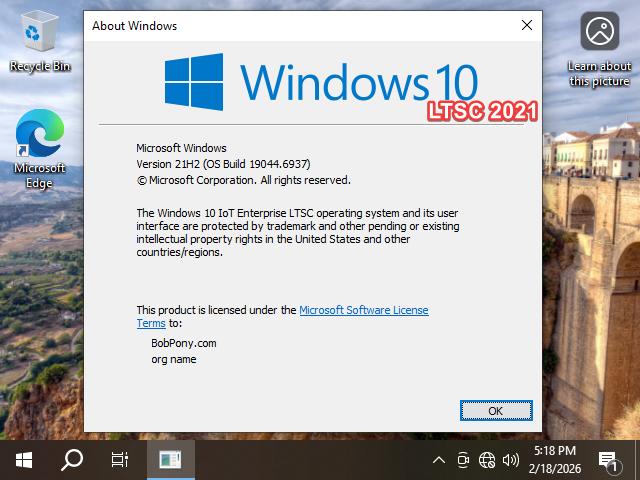Click the Learn about this picture icon
The height and width of the screenshot is (480, 640).
(x=599, y=49)
